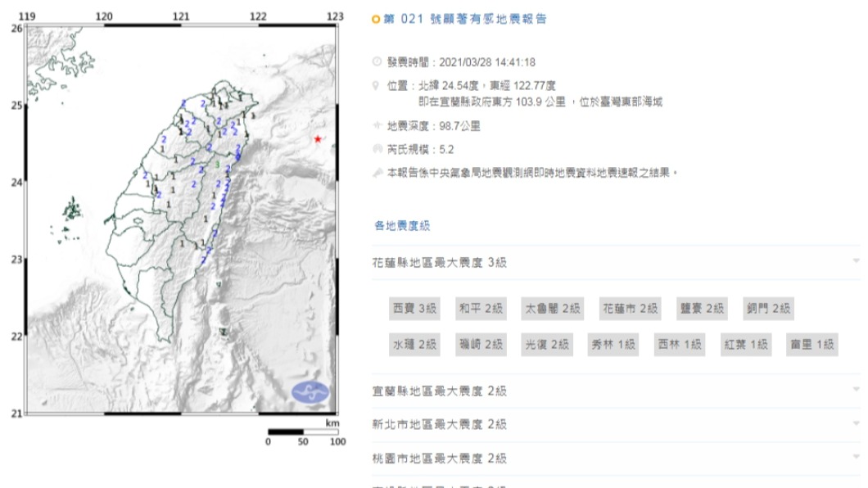Click the 光復 2級 station tag
The image size is (868, 488).
(x=547, y=345)
